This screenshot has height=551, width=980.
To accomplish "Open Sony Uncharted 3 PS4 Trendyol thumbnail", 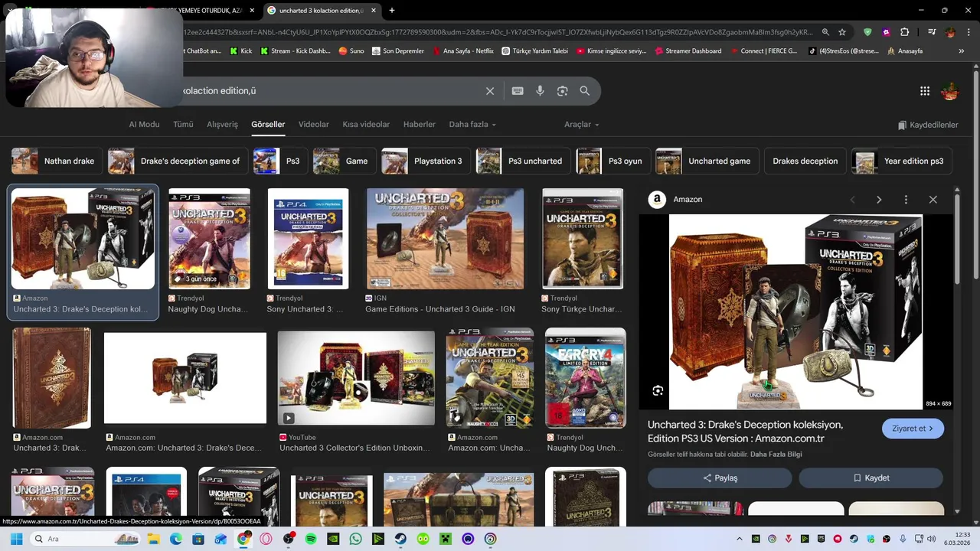I will (x=308, y=239).
